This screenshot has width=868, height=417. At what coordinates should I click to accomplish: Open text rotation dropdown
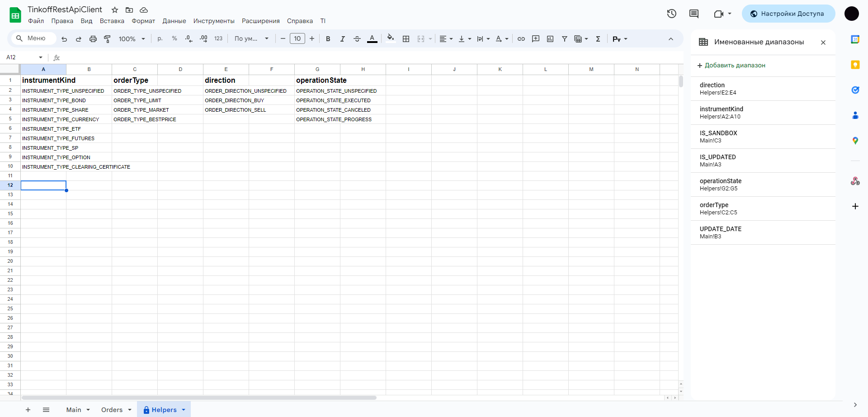(x=502, y=39)
